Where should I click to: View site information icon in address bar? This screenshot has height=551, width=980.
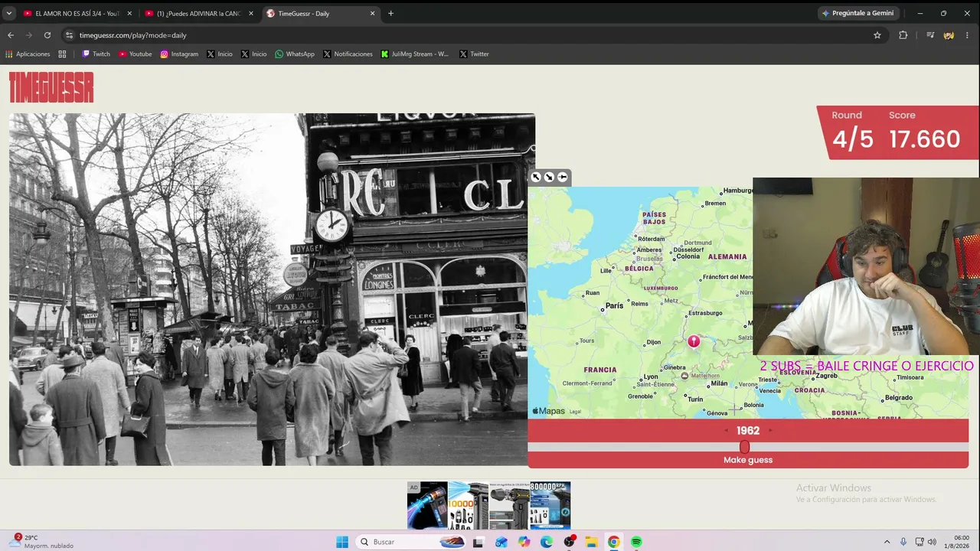[x=69, y=35]
